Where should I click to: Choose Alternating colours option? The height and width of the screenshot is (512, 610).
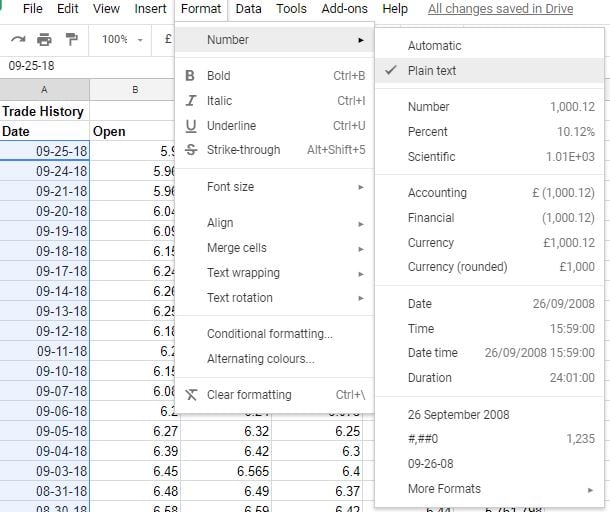tap(261, 359)
